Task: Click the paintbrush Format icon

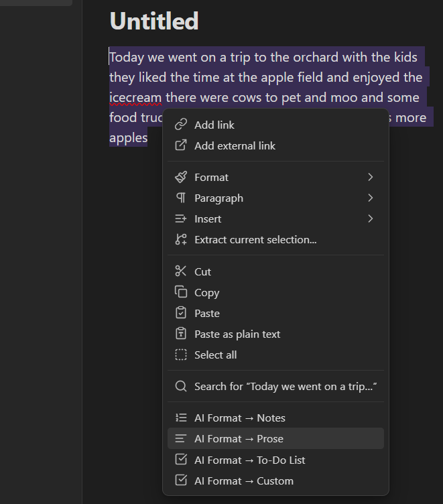Action: coord(181,177)
